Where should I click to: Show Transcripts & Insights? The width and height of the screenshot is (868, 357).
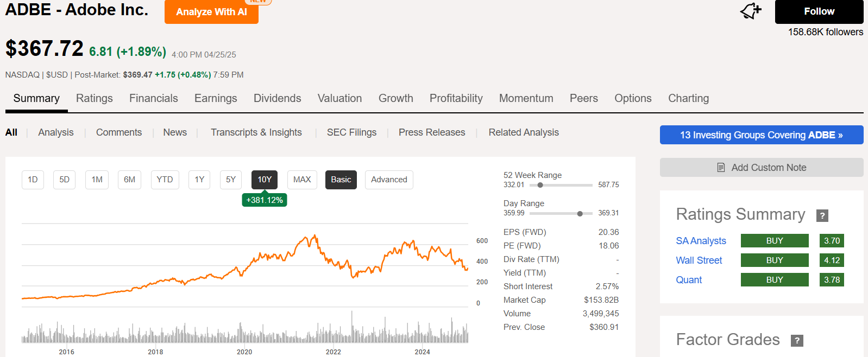point(256,132)
